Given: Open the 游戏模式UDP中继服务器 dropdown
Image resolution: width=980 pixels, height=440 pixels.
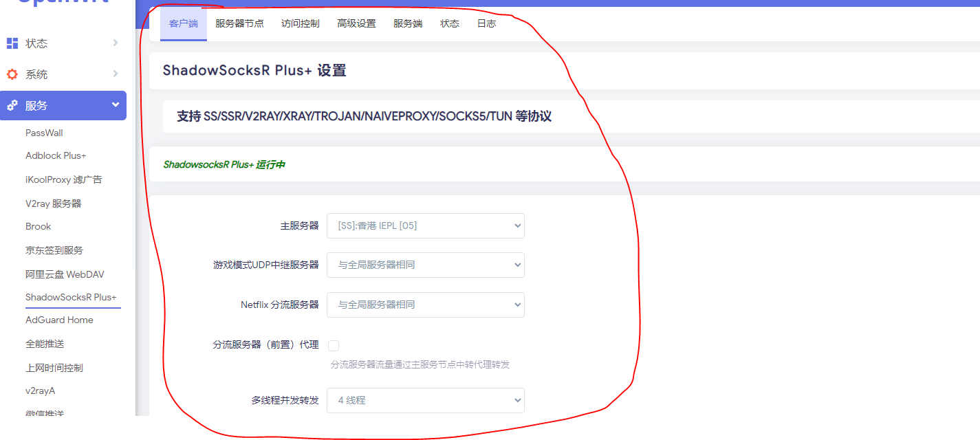Looking at the screenshot, I should (x=426, y=265).
